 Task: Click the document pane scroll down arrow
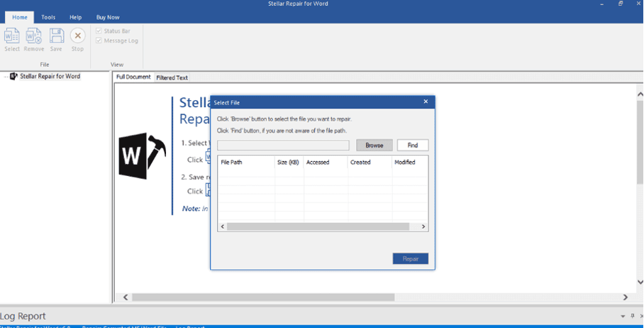click(x=640, y=282)
